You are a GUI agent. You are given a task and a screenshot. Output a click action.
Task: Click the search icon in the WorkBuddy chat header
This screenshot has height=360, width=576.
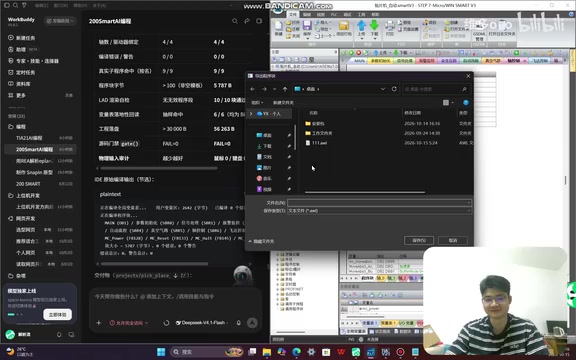pos(235,21)
